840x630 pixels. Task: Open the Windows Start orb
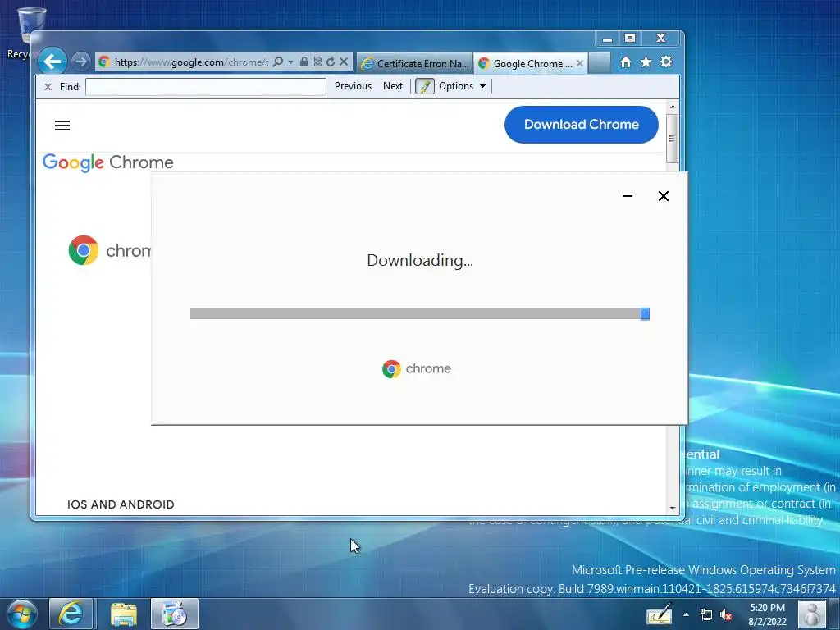22,614
